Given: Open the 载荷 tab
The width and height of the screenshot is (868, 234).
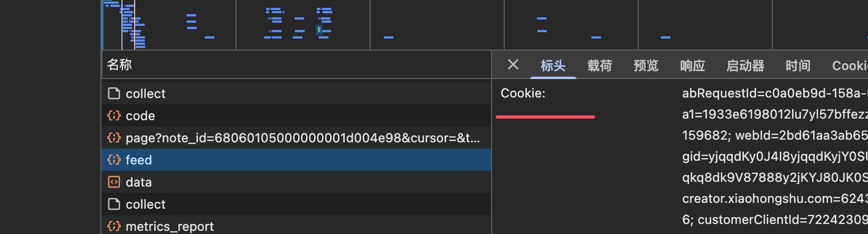Looking at the screenshot, I should [x=599, y=66].
